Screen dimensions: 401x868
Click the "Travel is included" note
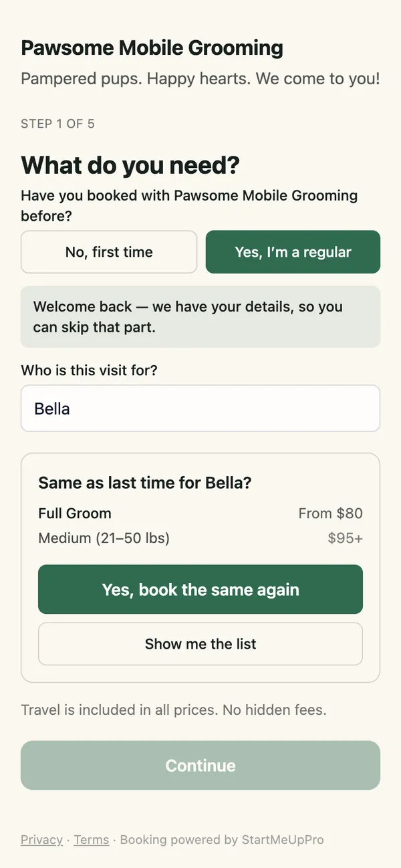coord(174,710)
